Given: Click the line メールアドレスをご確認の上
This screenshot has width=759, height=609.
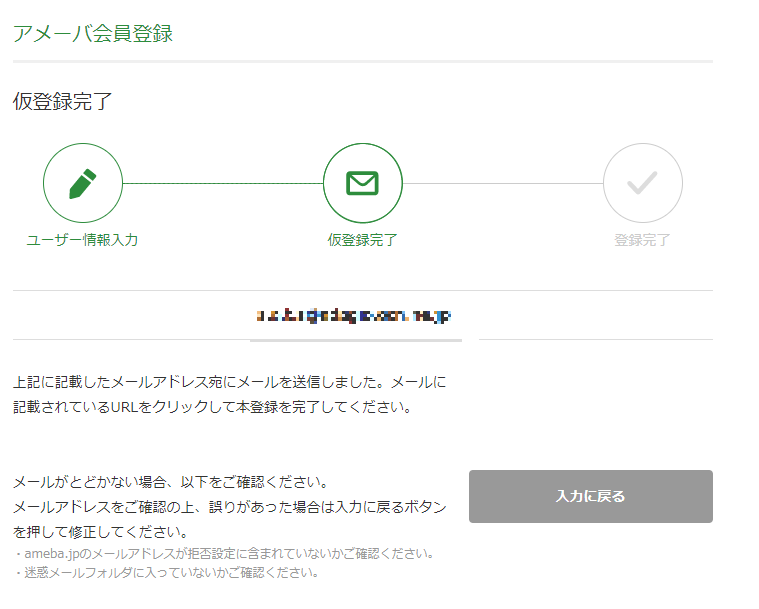Looking at the screenshot, I should pos(229,507).
